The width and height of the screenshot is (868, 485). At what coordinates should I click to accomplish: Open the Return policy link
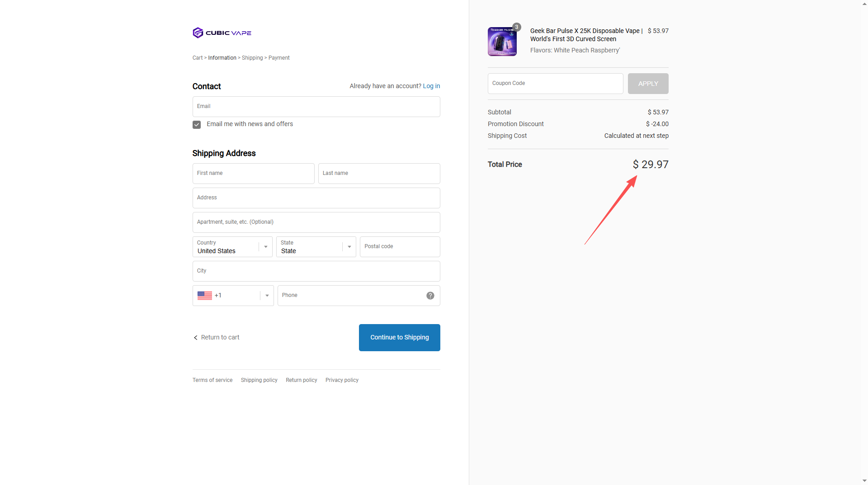pos(301,380)
